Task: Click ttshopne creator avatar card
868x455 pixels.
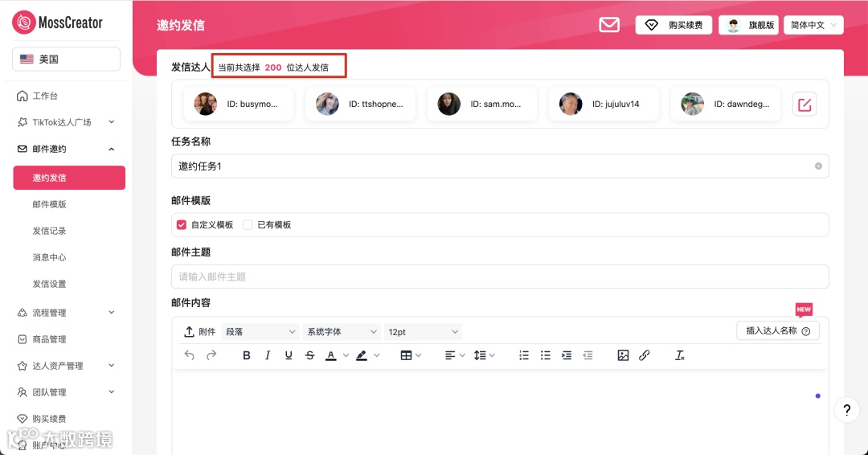Action: [360, 104]
